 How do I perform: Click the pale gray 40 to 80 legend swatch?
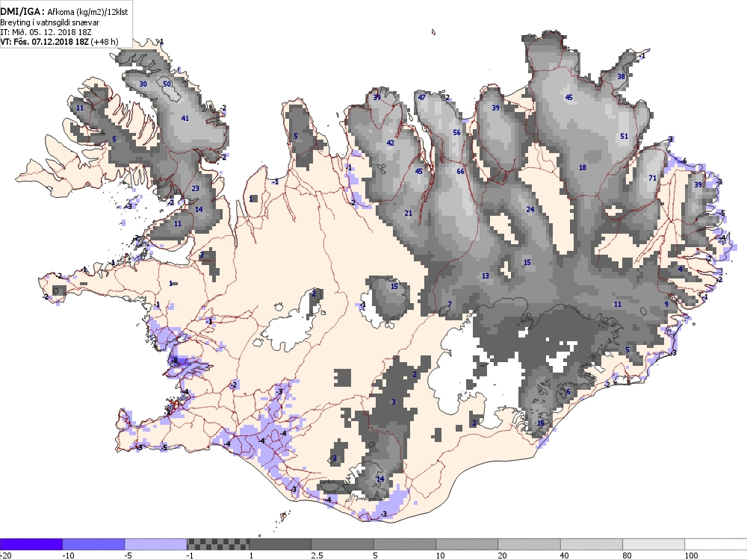[591, 544]
